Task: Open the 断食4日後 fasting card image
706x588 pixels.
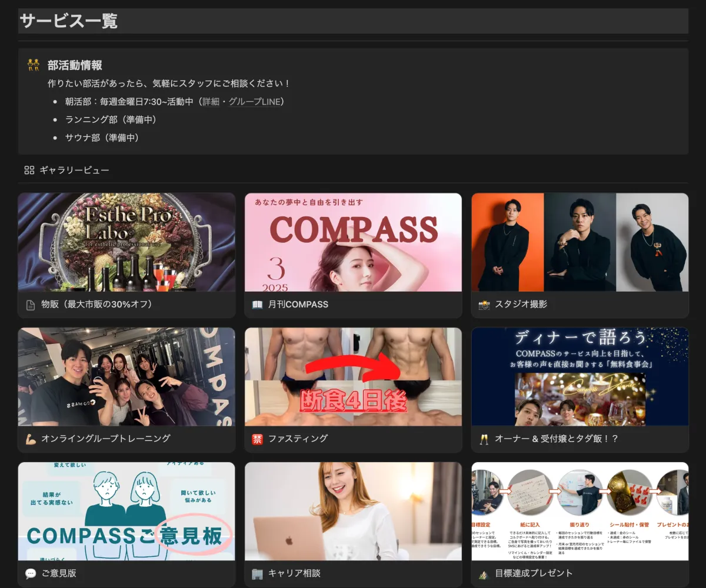Action: coord(353,377)
